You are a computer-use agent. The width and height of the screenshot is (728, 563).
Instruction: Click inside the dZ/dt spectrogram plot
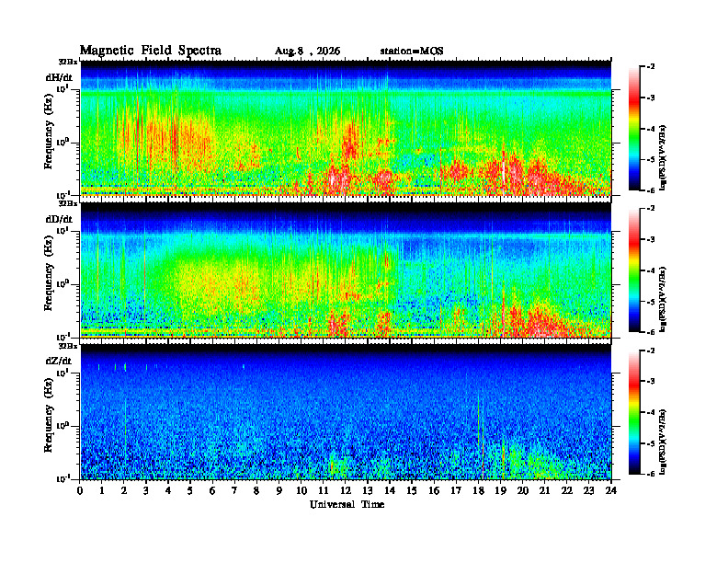(346, 412)
